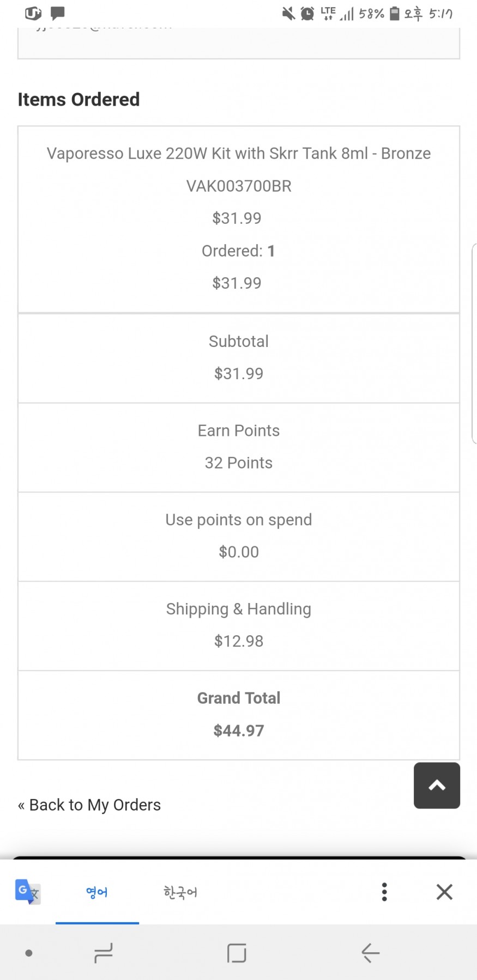This screenshot has height=980, width=477.
Task: Tap the Google Translate logo icon
Action: coord(27,892)
